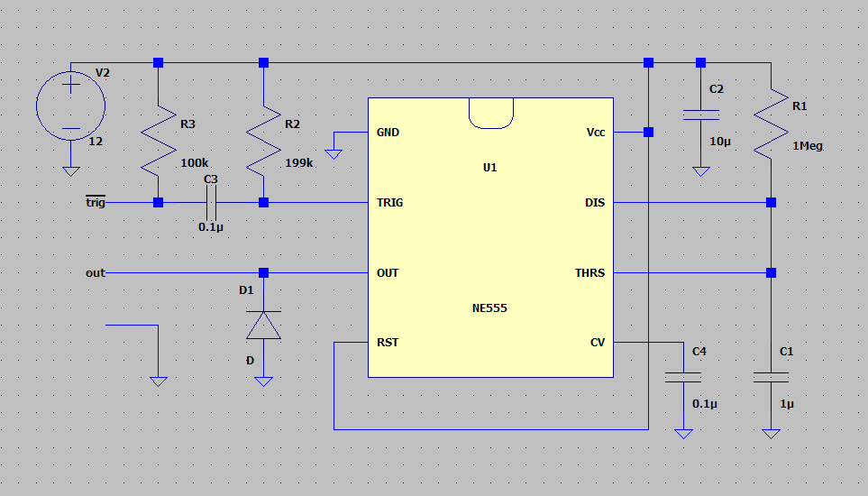
Task: Select the NE555 chip body
Action: tap(490, 238)
